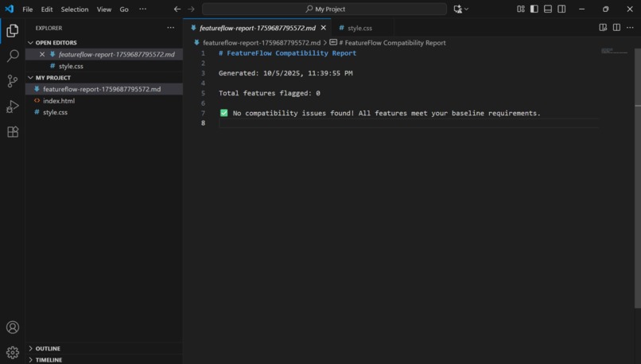Place cursor on empty line 8
The image size is (641, 364).
coord(409,123)
